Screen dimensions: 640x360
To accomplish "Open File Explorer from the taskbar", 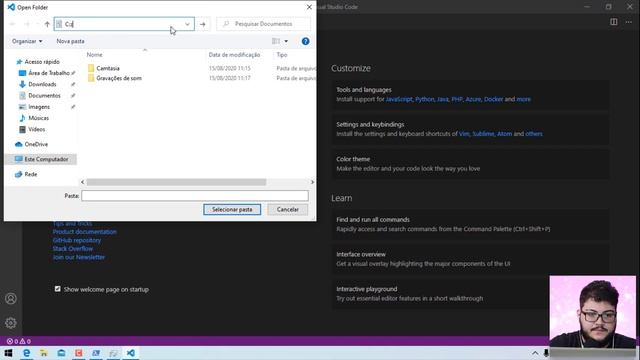I will pos(44,353).
